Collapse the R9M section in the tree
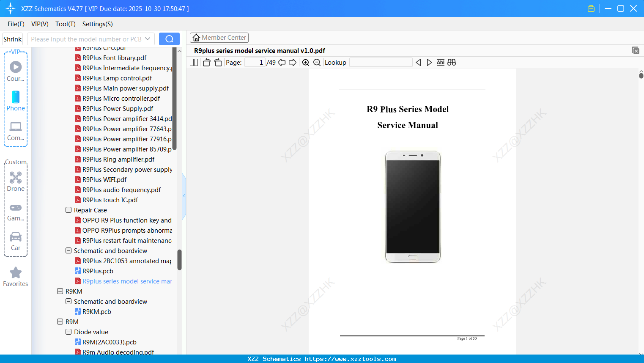 [x=60, y=322]
